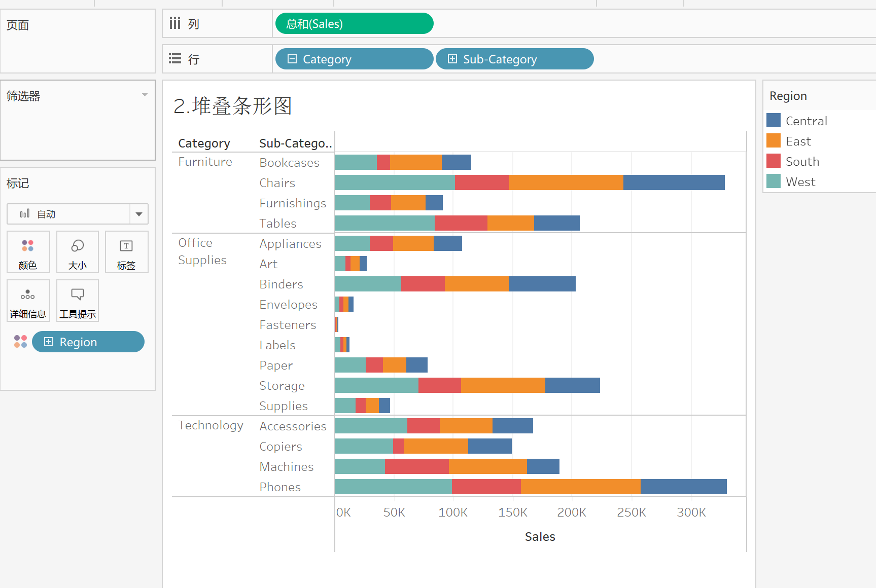Select the Furniture category label
This screenshot has width=876, height=588.
205,162
